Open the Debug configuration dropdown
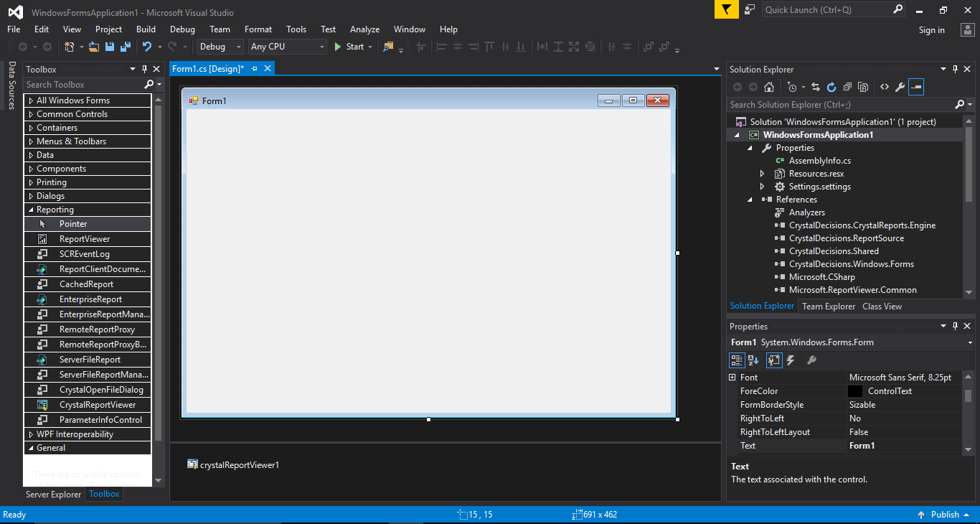The height and width of the screenshot is (524, 980). point(220,47)
